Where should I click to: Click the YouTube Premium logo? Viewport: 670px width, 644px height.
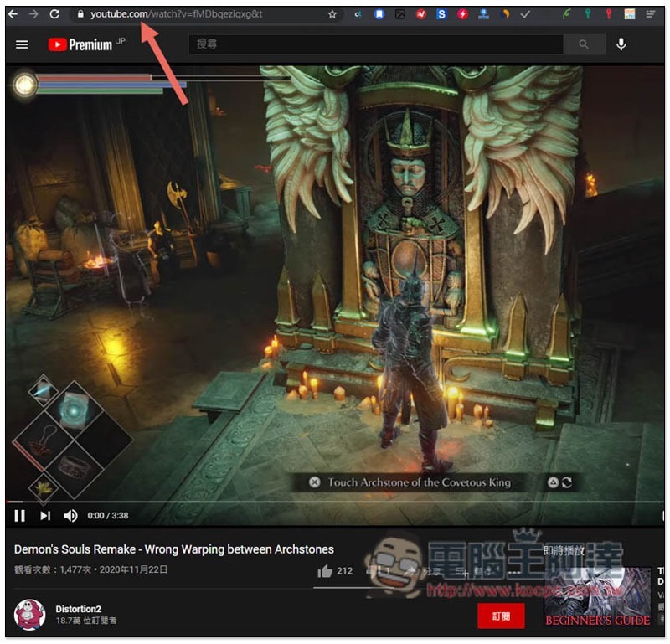[80, 44]
